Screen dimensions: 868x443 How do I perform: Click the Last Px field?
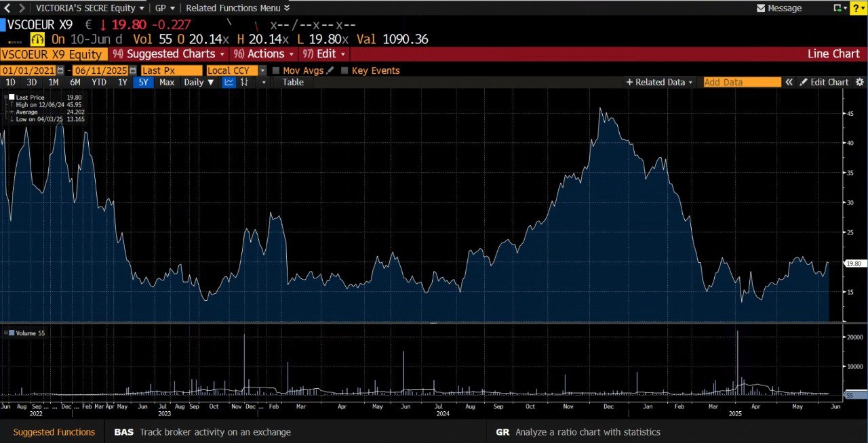point(172,70)
